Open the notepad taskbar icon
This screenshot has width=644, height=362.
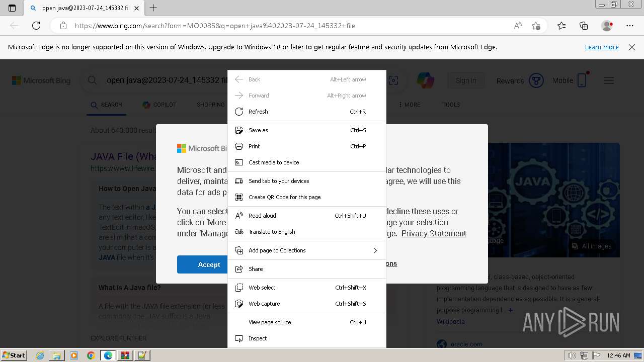click(x=142, y=355)
